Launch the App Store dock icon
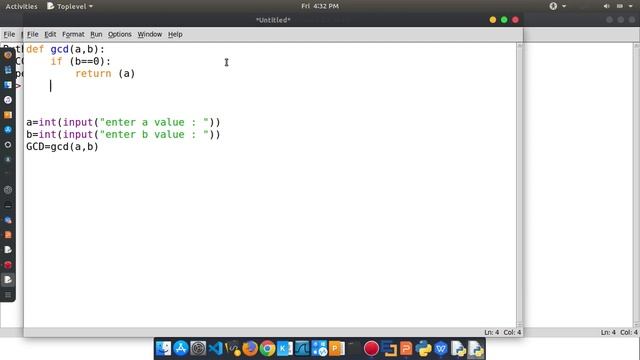Viewport: 640px width, 360px height. point(180,349)
